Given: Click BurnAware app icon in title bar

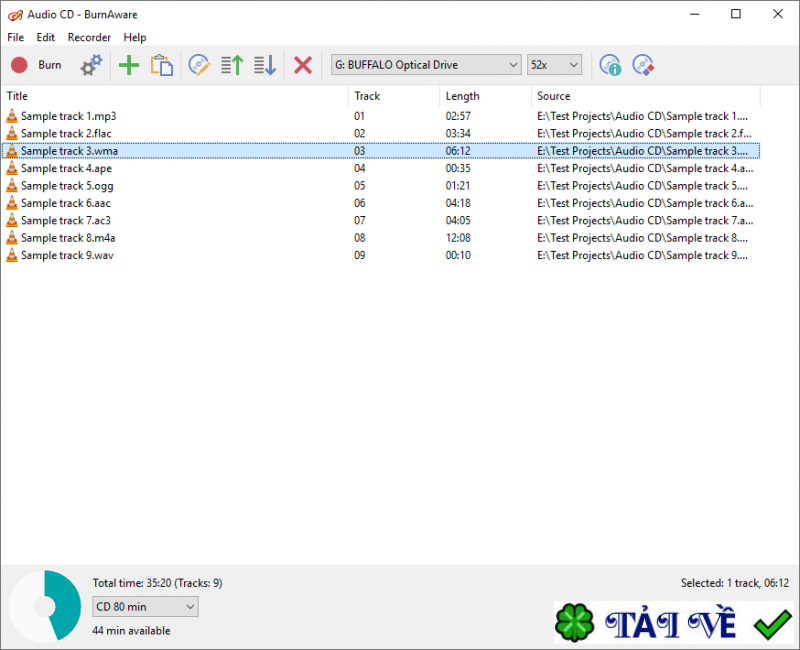Looking at the screenshot, I should click(15, 15).
